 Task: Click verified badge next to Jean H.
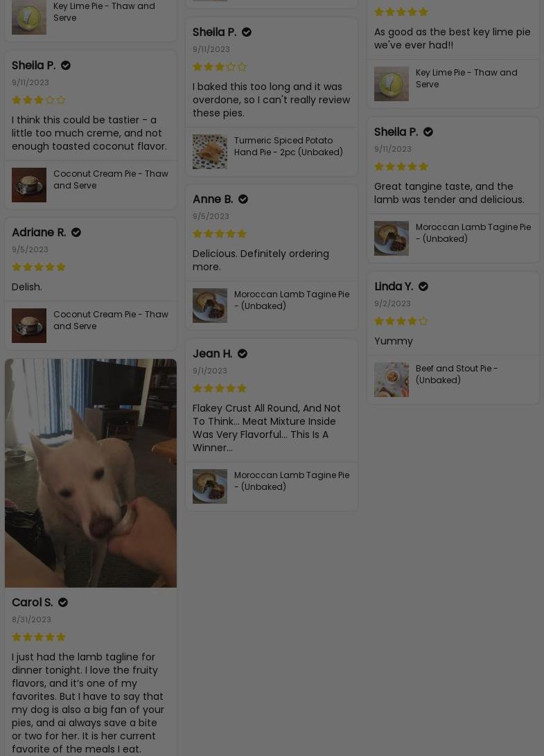pos(243,354)
